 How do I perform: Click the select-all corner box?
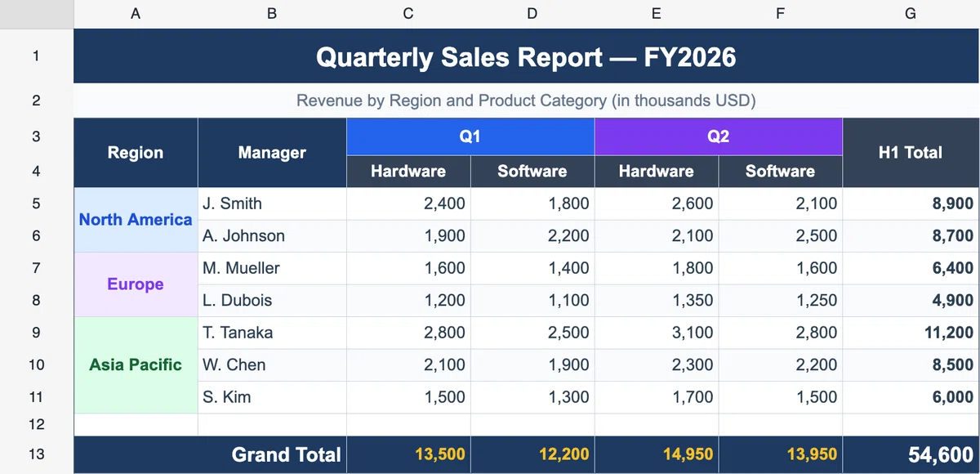click(36, 14)
